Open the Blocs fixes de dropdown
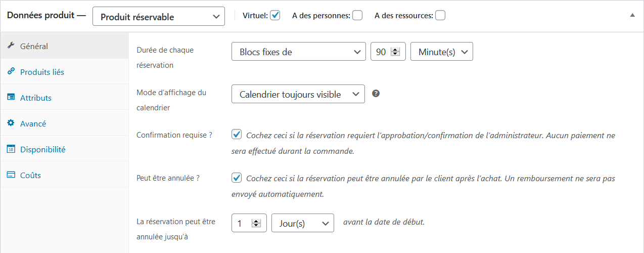Image resolution: width=644 pixels, height=253 pixels. coord(298,52)
